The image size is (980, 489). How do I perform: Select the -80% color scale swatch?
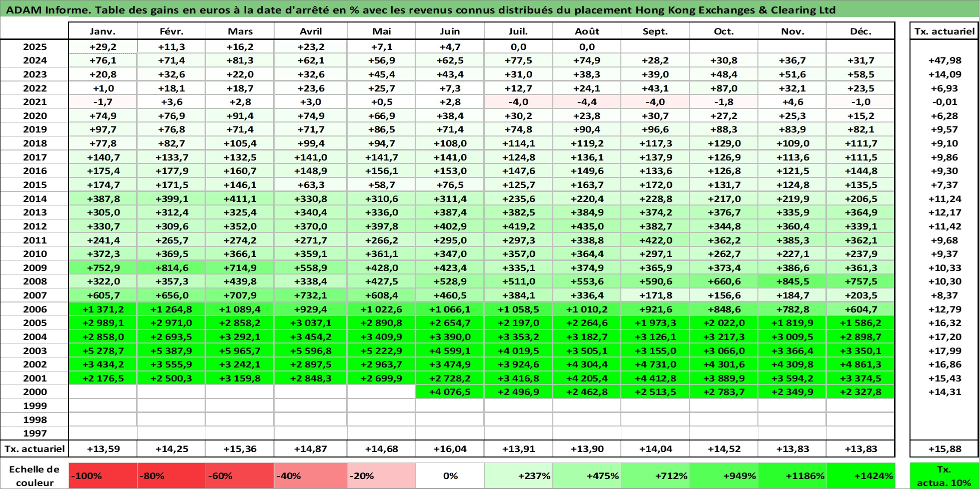tap(171, 475)
